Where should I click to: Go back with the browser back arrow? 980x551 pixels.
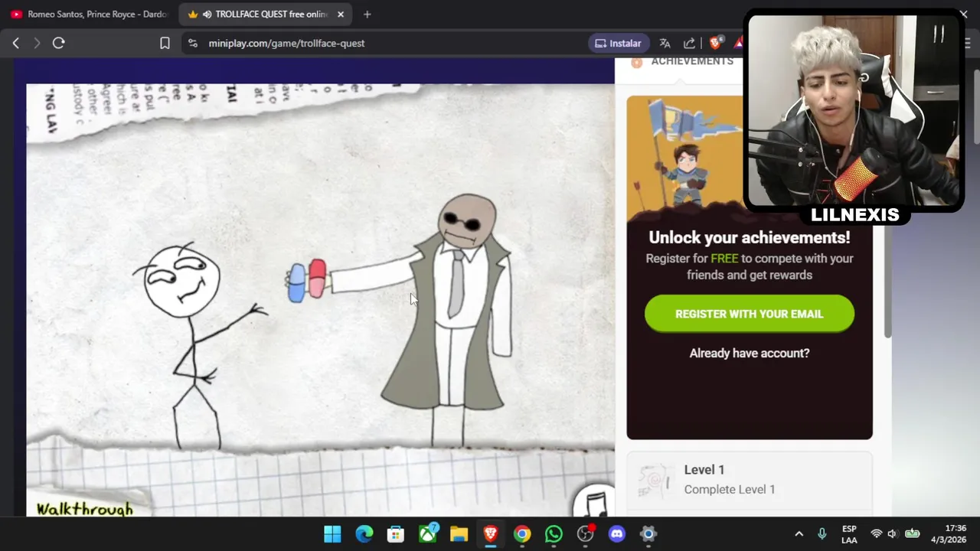[15, 44]
